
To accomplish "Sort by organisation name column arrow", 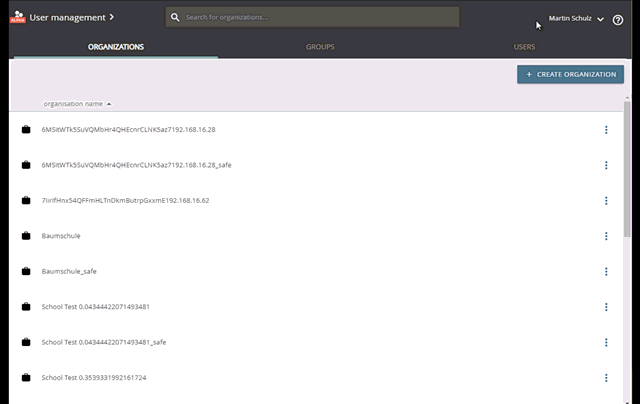I will point(109,104).
